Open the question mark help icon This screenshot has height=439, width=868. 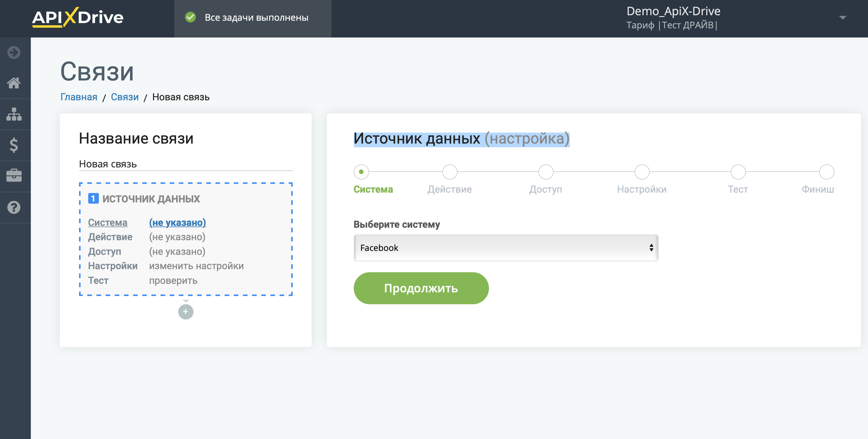[x=14, y=207]
